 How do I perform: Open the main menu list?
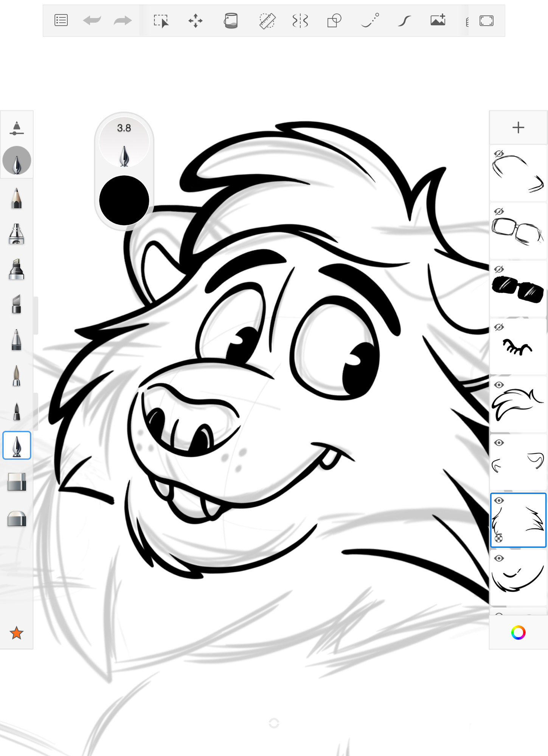click(61, 21)
